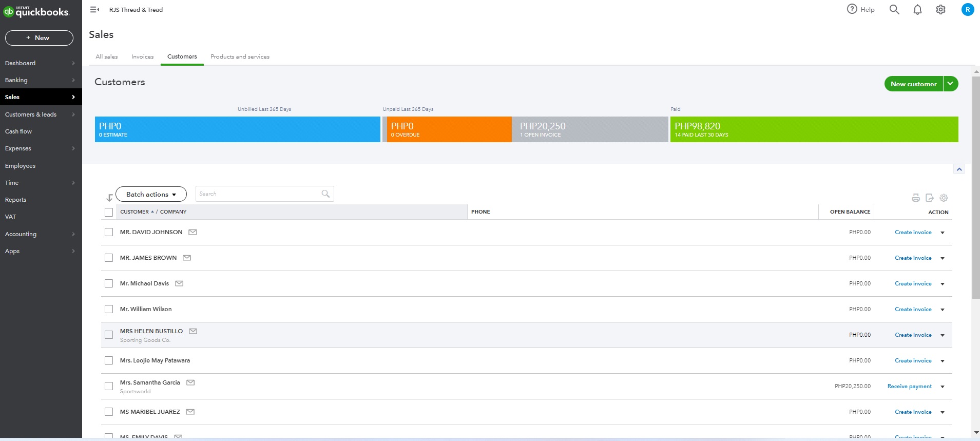Tick the select-all customers checkbox

[109, 212]
